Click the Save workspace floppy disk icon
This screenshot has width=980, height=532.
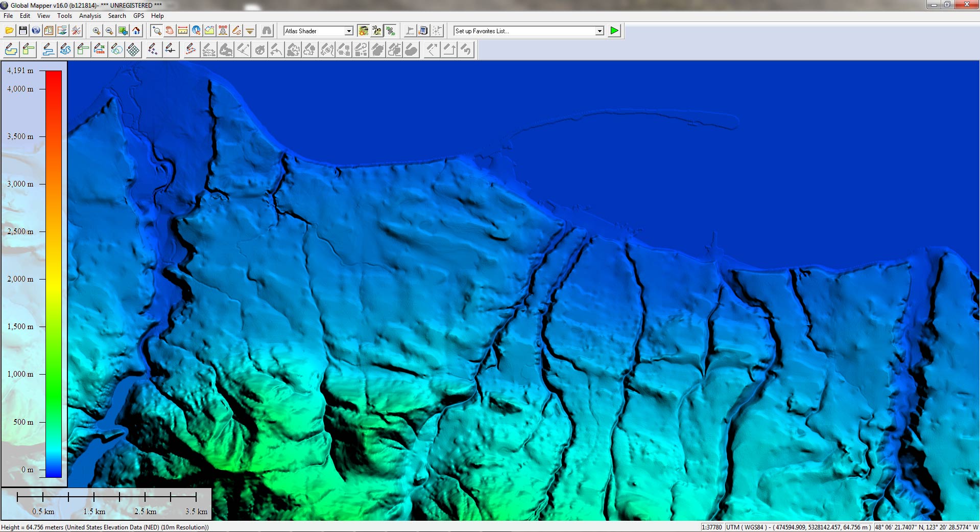(x=22, y=31)
